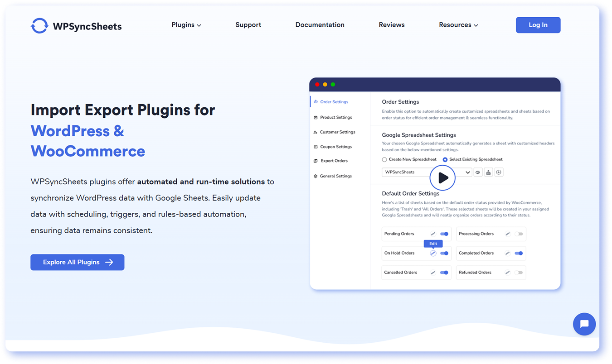Click the download spreadsheet icon
612x364 pixels.
pyautogui.click(x=499, y=172)
